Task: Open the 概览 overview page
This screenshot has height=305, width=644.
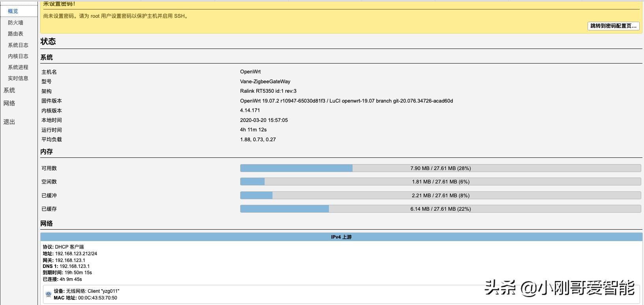Action: [13, 11]
